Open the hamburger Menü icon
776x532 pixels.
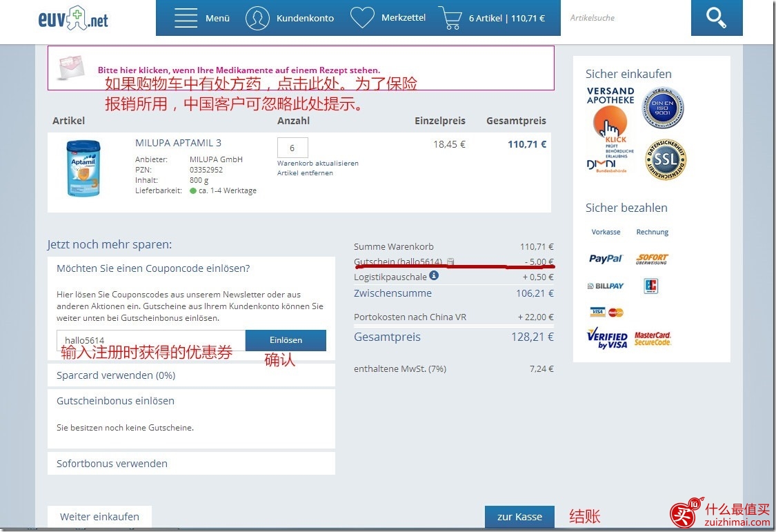pyautogui.click(x=186, y=18)
